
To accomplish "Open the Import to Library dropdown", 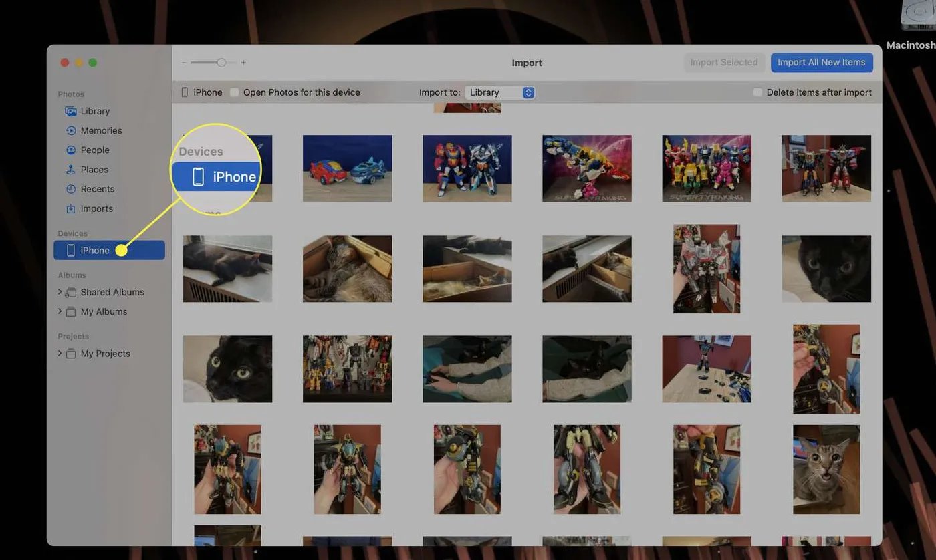I will [x=499, y=92].
